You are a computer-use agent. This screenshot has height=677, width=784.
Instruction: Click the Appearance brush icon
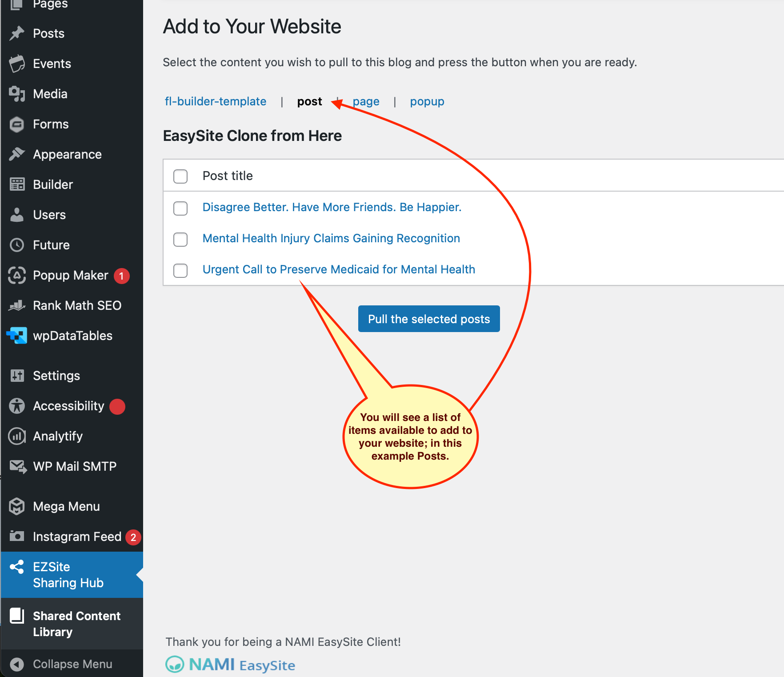(17, 154)
